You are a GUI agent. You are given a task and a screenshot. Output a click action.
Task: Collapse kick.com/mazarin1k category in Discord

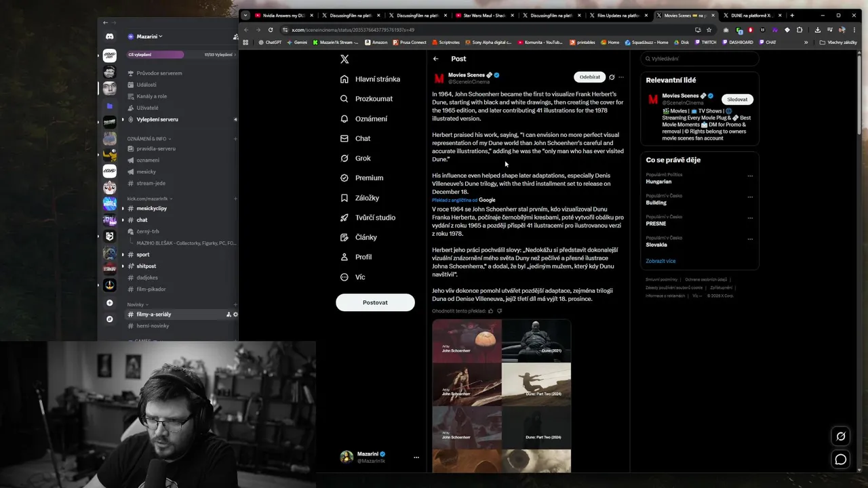[149, 199]
